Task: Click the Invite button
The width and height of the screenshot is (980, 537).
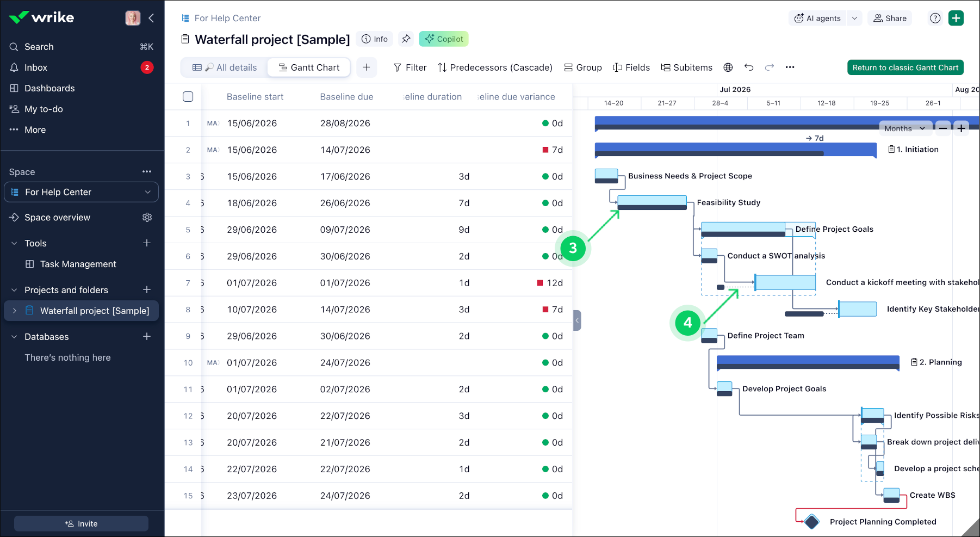Action: 81,523
